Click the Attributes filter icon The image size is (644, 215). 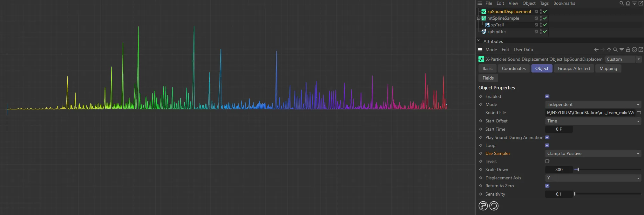tap(622, 50)
